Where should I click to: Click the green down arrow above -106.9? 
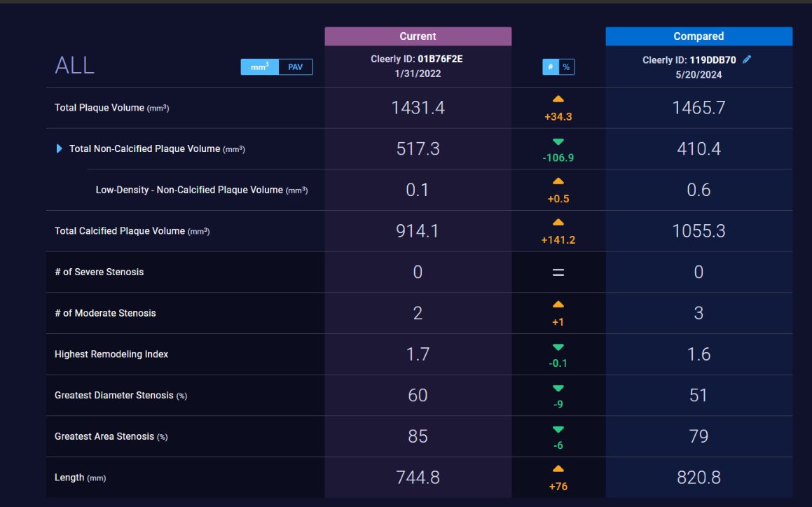click(x=558, y=141)
